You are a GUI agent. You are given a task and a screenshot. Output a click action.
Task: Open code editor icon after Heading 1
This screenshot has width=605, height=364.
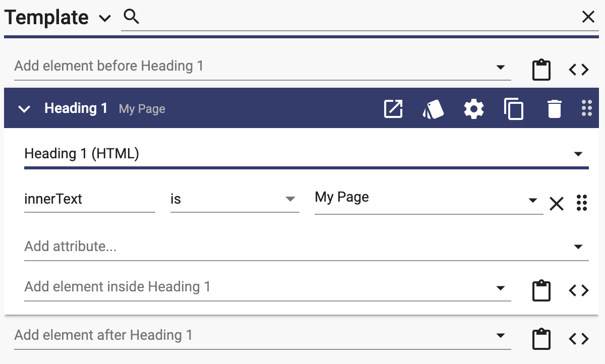point(578,339)
